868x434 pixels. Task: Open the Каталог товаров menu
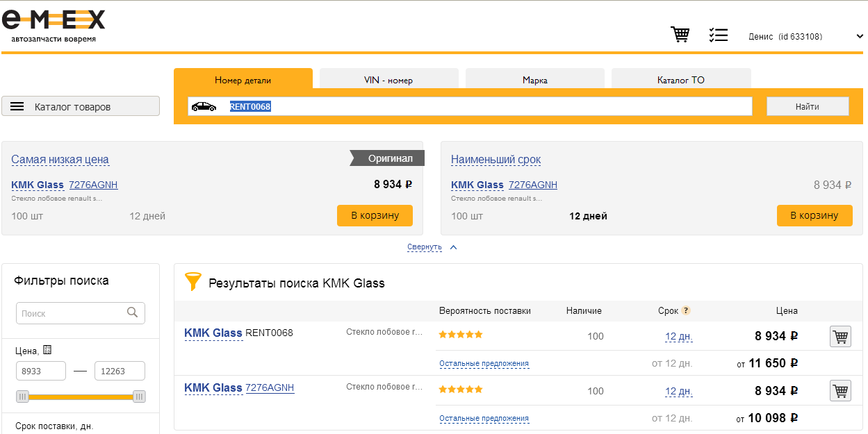81,106
